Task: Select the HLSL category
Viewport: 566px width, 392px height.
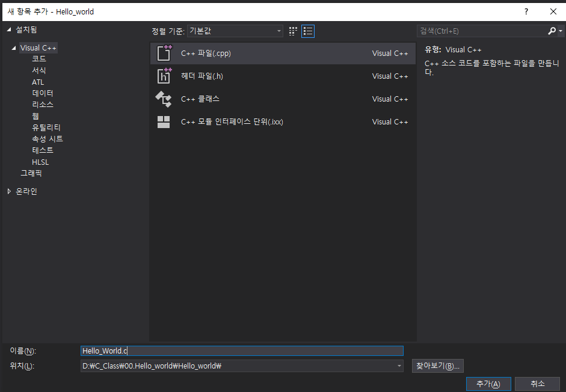Action: pos(40,162)
